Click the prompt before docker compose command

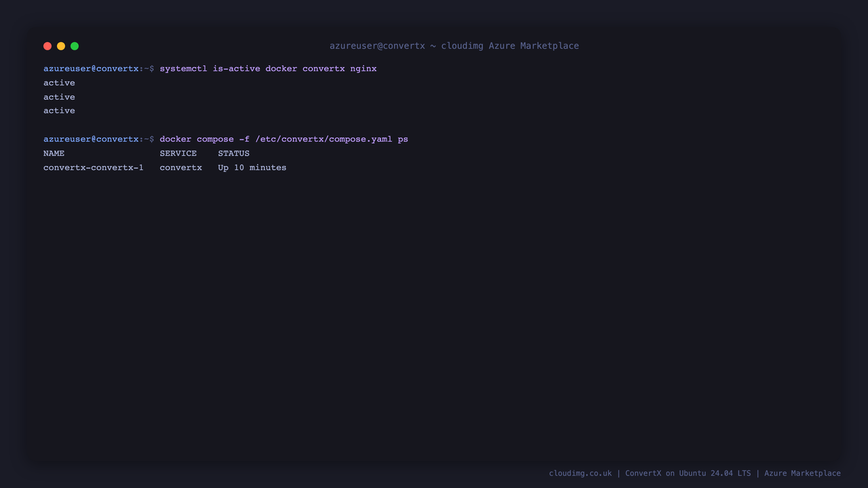coord(99,139)
